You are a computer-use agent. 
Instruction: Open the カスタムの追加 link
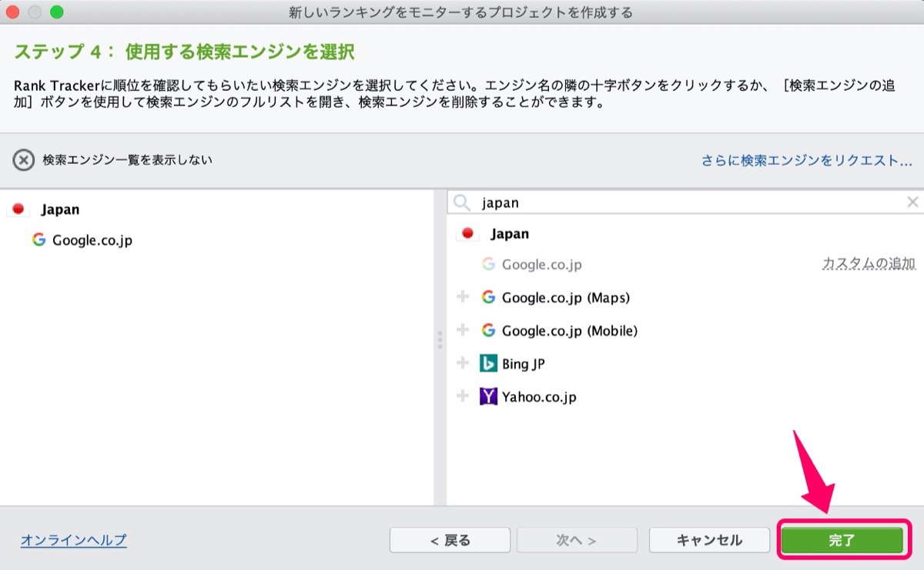click(x=869, y=263)
